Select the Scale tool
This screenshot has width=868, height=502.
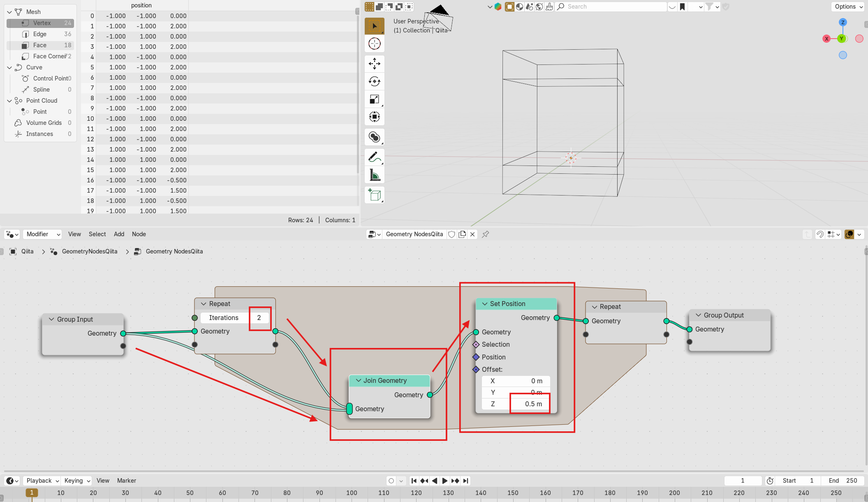click(x=374, y=99)
